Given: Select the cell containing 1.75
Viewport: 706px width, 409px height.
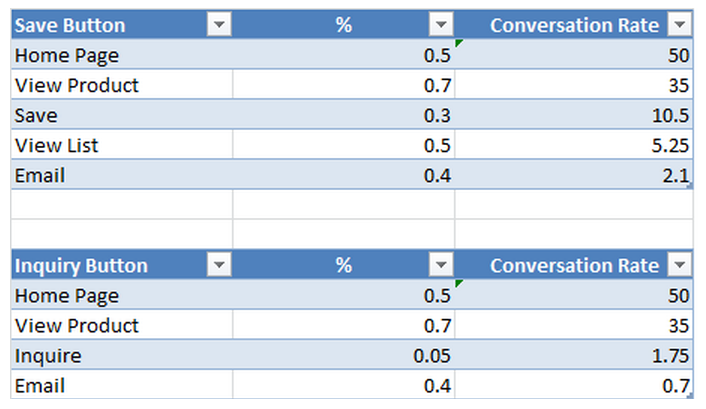Looking at the screenshot, I should (x=574, y=354).
